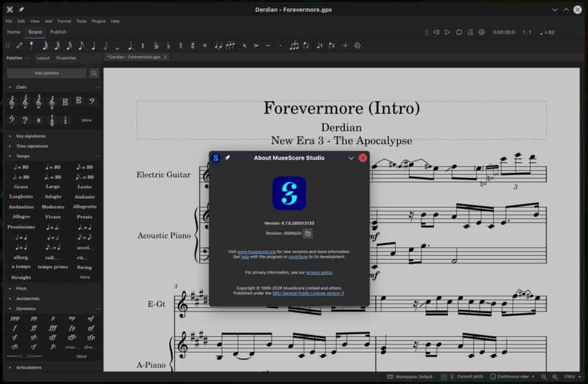Expand the Accidentals palette

10,299
